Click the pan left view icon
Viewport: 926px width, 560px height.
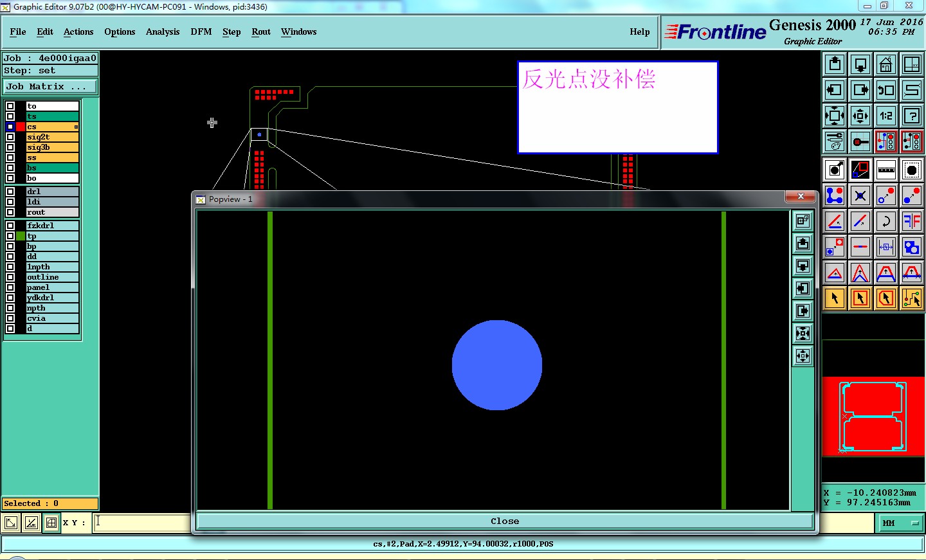(x=835, y=90)
